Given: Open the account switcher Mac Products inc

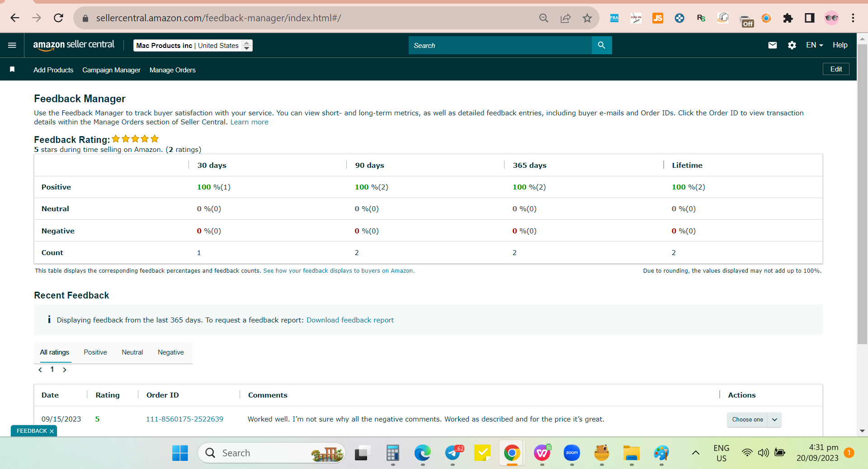Looking at the screenshot, I should coord(193,46).
